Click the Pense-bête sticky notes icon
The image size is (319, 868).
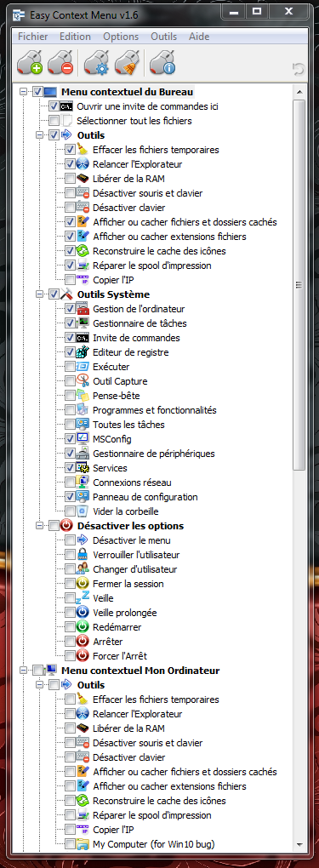83,395
